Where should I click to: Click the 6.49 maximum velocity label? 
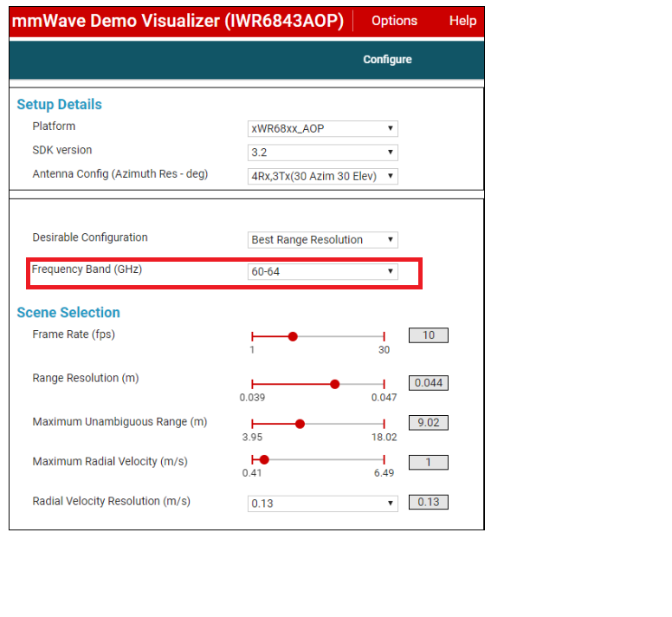[384, 473]
